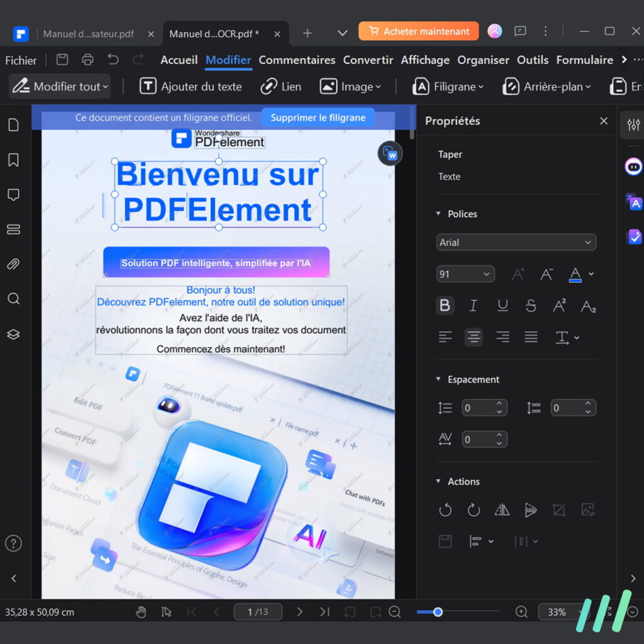Screen dimensions: 644x644
Task: Increase the font size with the A-plus icon
Action: click(518, 274)
